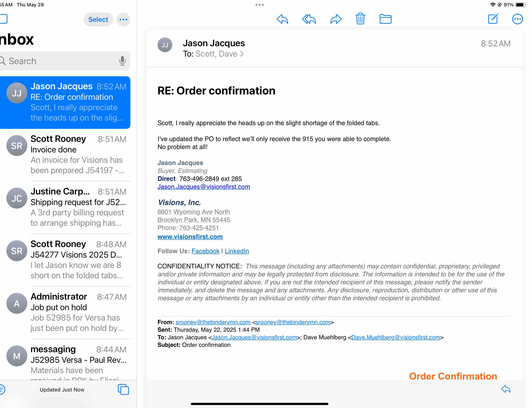
Task: Compose new message with pencil icon
Action: pos(493,19)
